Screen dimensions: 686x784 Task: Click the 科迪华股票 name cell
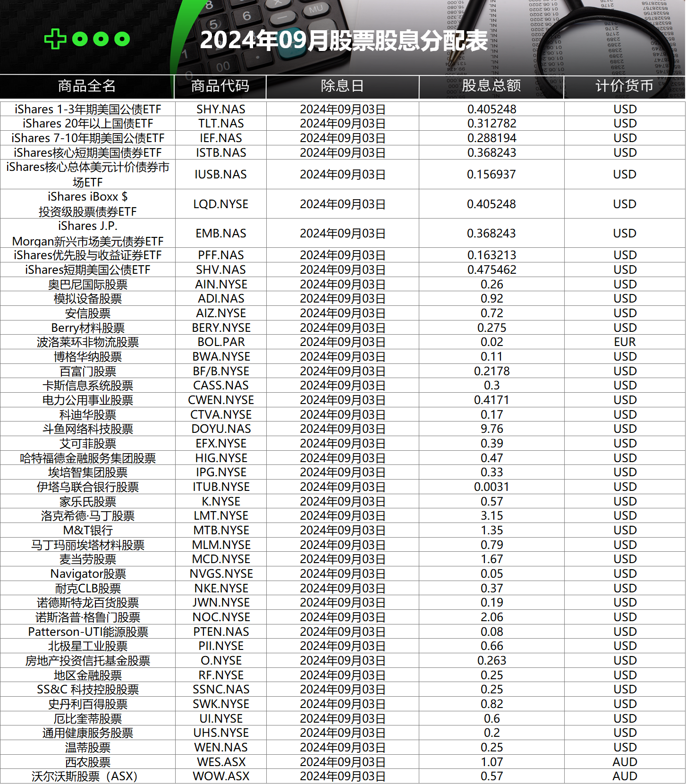pyautogui.click(x=88, y=415)
